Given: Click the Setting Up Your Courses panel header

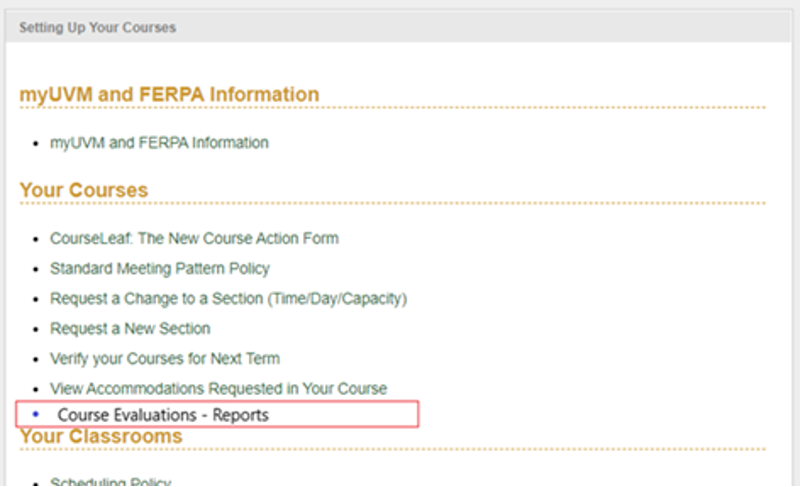Looking at the screenshot, I should (97, 28).
